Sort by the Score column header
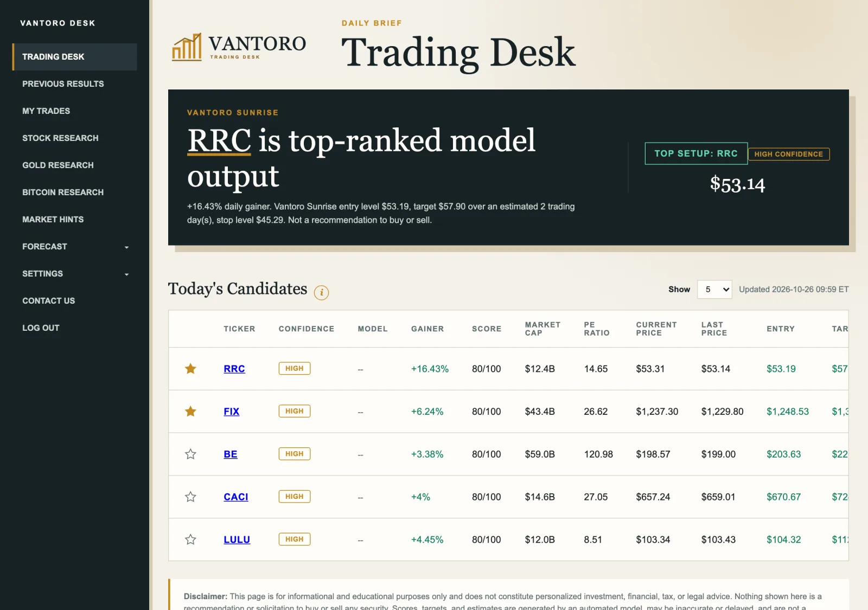This screenshot has width=868, height=610. coord(487,329)
